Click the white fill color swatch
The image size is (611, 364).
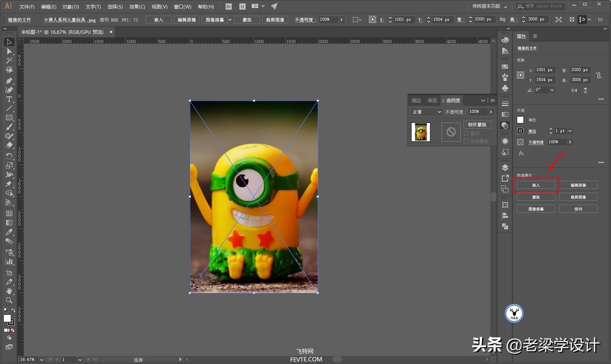520,120
